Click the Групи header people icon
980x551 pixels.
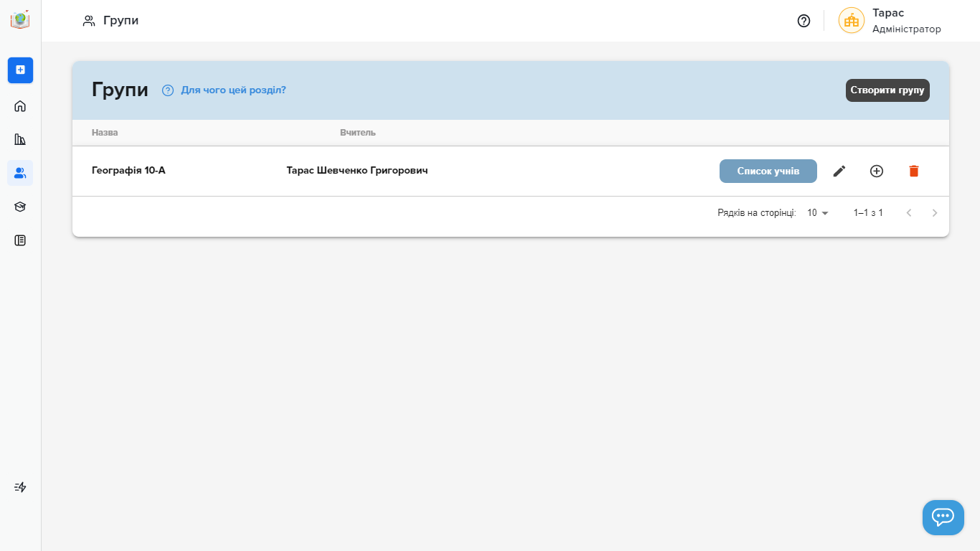(x=89, y=21)
